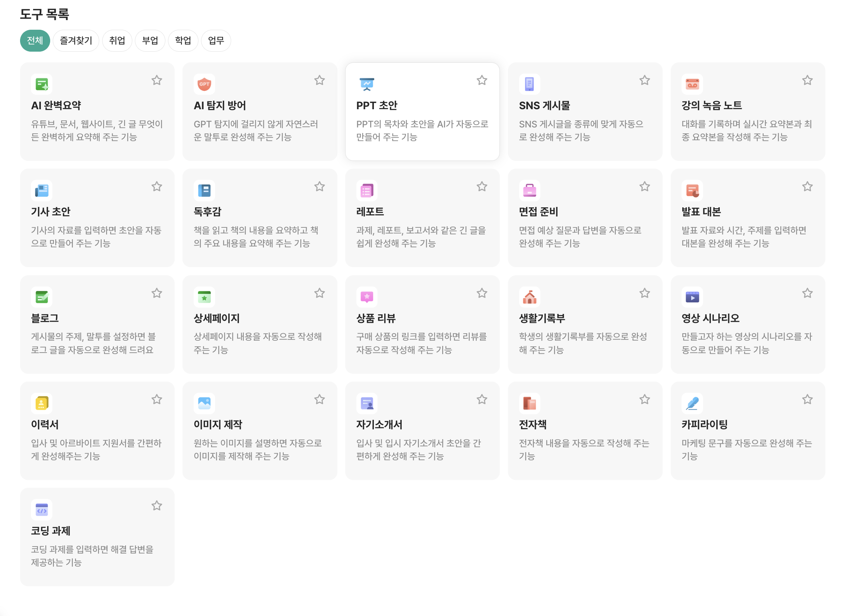This screenshot has height=616, width=848.
Task: Click the GPT shield icon for AI 탐지 방어
Action: [x=205, y=84]
